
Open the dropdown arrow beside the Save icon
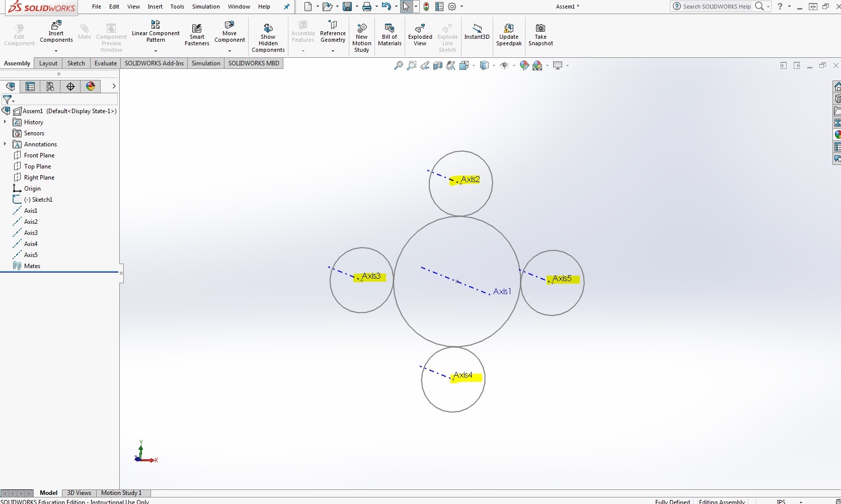(x=356, y=7)
